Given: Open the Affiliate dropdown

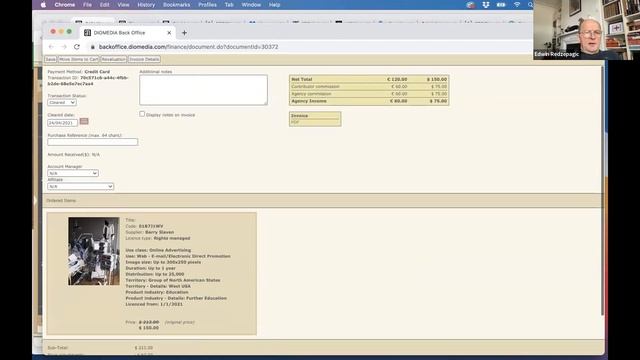Looking at the screenshot, I should coord(80,187).
